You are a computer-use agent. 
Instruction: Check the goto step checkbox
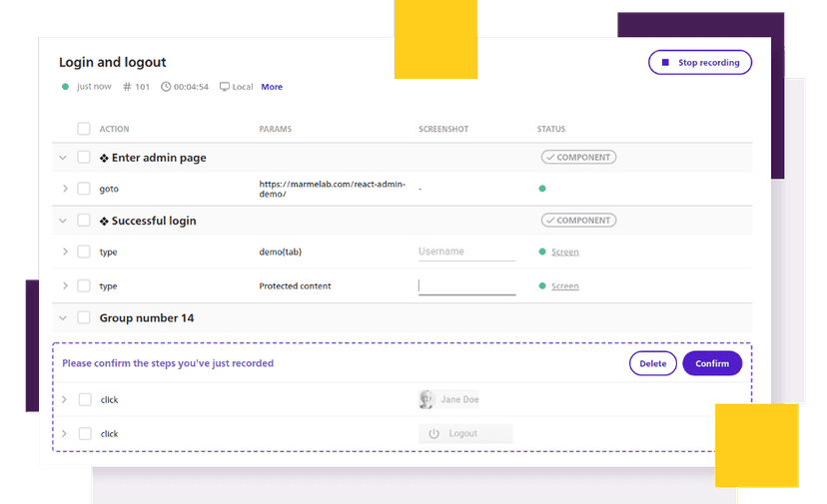84,189
